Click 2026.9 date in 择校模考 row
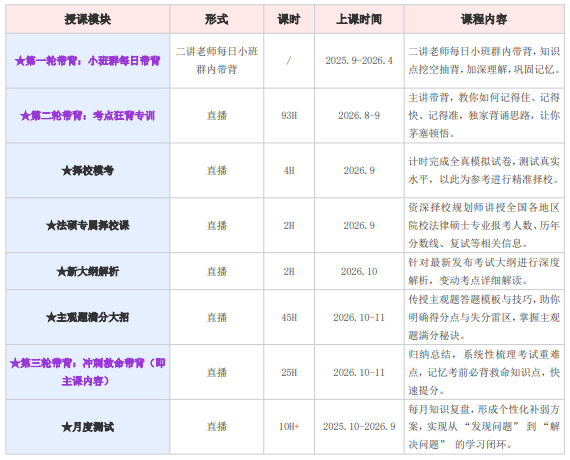The height and width of the screenshot is (460, 570). click(359, 171)
